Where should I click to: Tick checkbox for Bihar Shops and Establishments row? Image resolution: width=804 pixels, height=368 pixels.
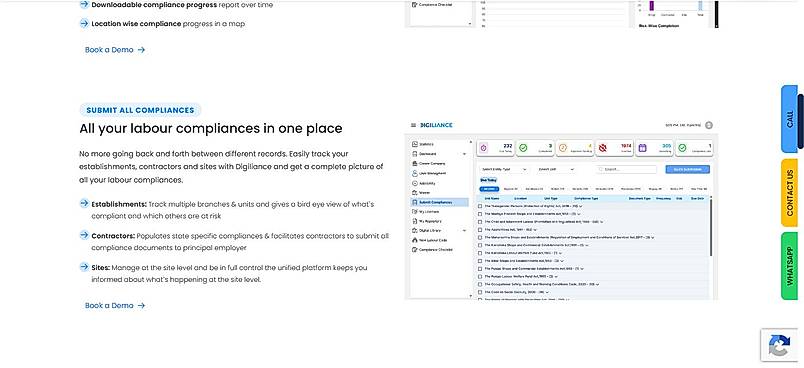tap(480, 260)
